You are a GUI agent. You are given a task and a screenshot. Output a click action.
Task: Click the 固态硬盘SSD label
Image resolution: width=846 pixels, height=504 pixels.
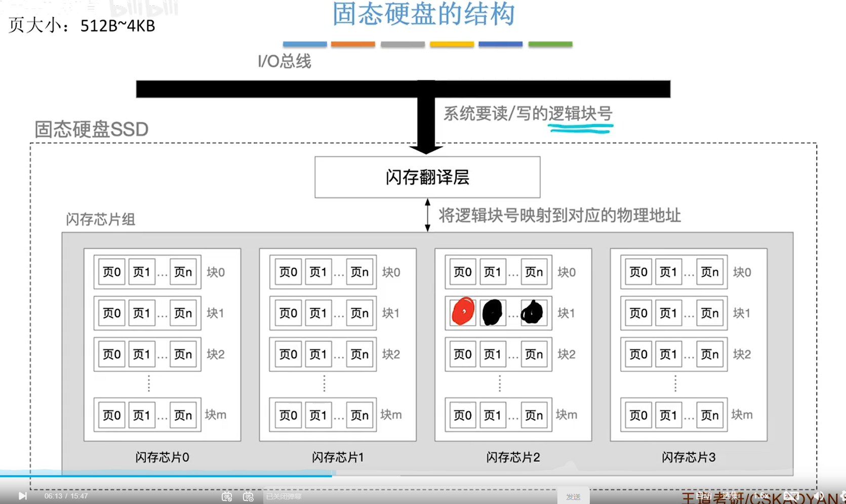[x=91, y=129]
